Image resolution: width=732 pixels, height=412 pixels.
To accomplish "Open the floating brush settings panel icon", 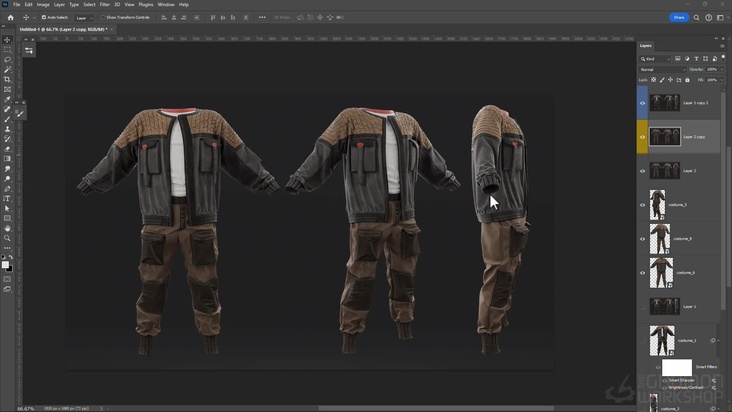I will pyautogui.click(x=19, y=113).
